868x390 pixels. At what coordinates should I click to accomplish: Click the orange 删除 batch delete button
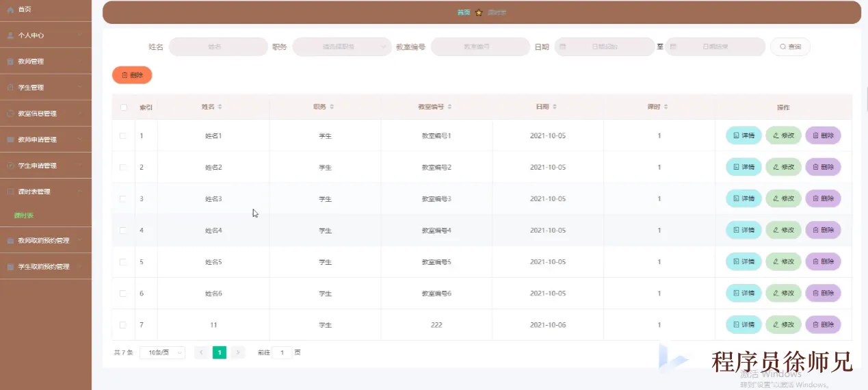(x=132, y=75)
